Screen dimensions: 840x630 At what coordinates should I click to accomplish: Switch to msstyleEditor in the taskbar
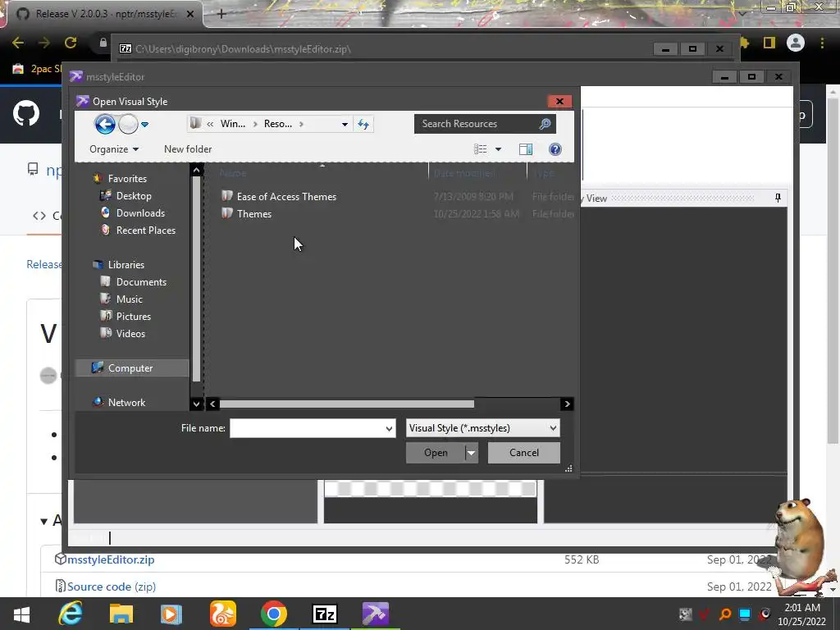375,614
